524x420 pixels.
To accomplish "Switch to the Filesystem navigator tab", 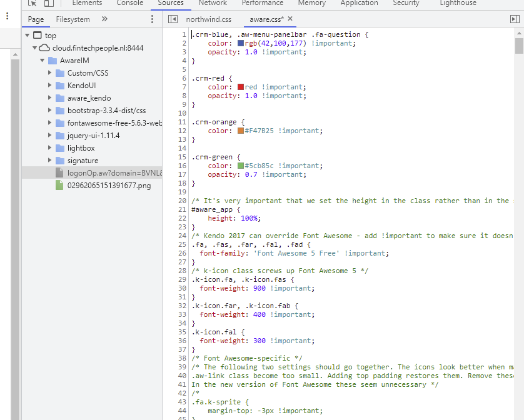I will 73,19.
